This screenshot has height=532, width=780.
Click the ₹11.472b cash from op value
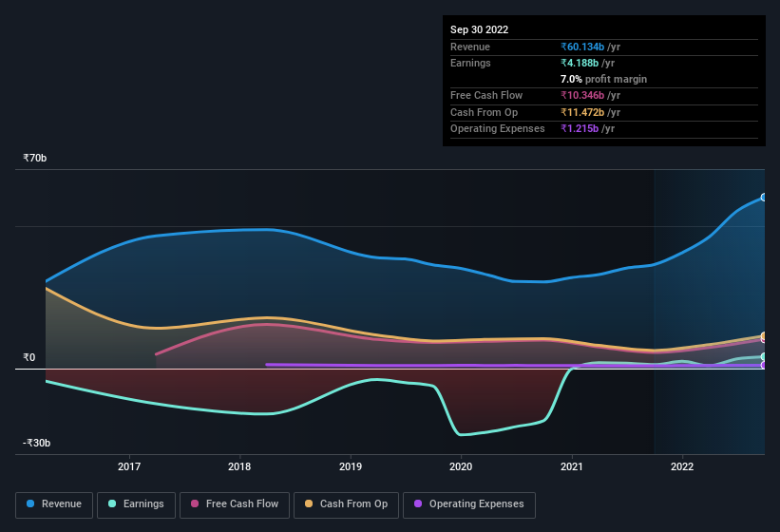point(582,112)
